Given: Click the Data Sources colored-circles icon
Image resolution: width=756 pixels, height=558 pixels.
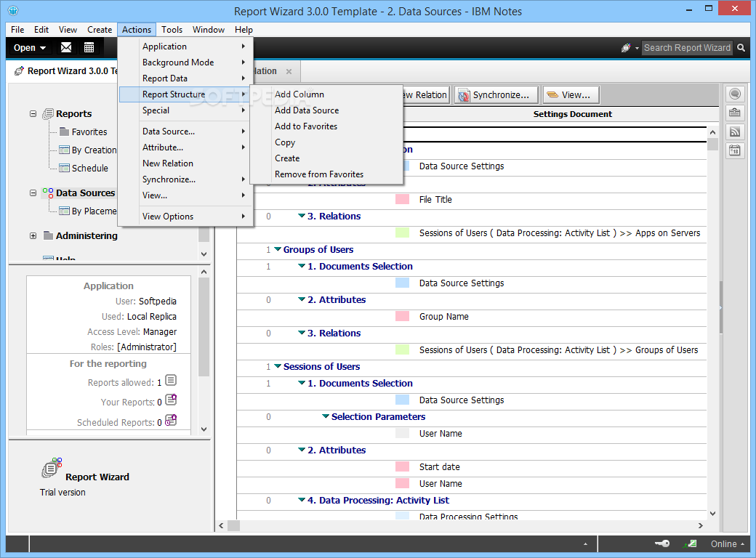Looking at the screenshot, I should [48, 193].
